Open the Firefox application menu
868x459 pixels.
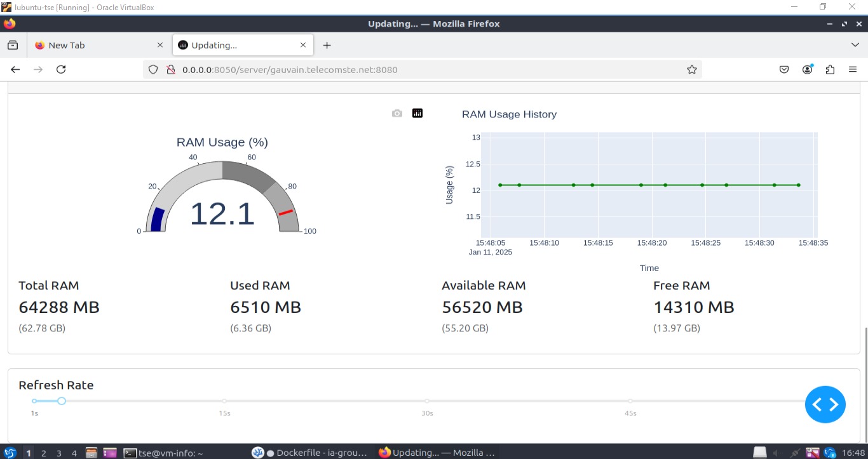click(853, 69)
